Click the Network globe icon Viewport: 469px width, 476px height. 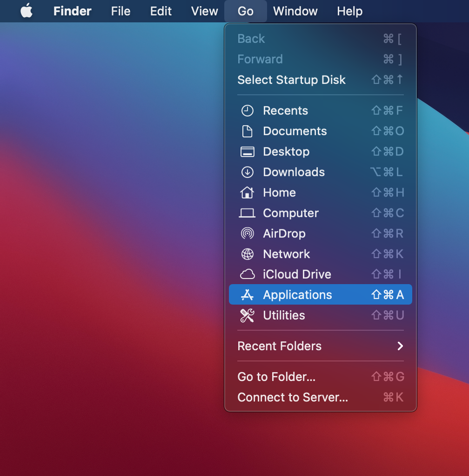(x=247, y=254)
